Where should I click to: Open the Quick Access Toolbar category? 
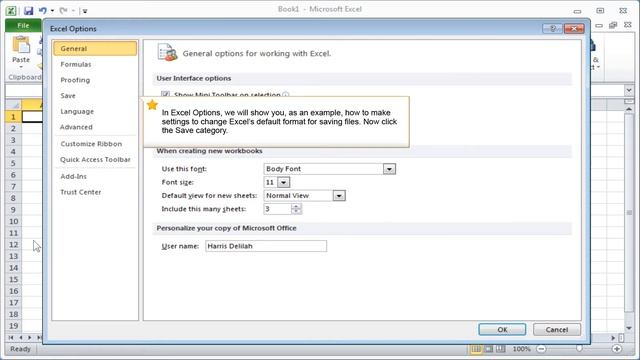point(95,160)
